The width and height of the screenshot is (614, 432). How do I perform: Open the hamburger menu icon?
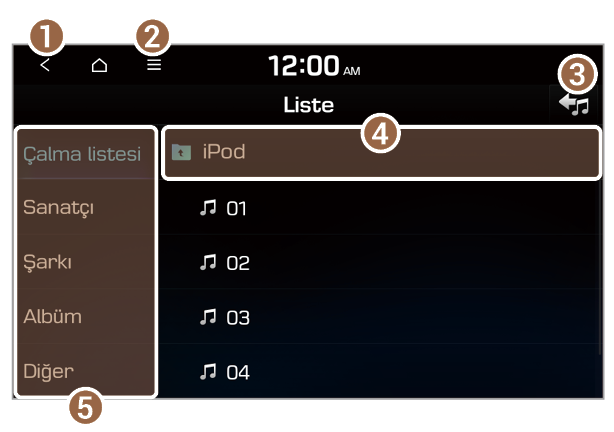pyautogui.click(x=154, y=66)
